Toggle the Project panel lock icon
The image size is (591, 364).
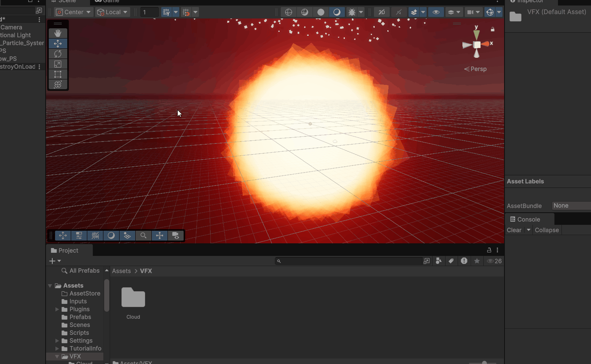point(489,250)
